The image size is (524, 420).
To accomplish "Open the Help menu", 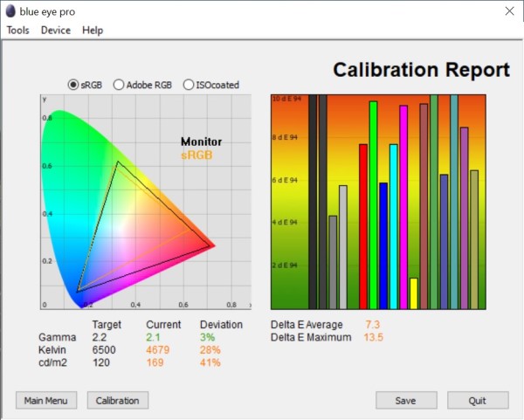I will pyautogui.click(x=93, y=30).
